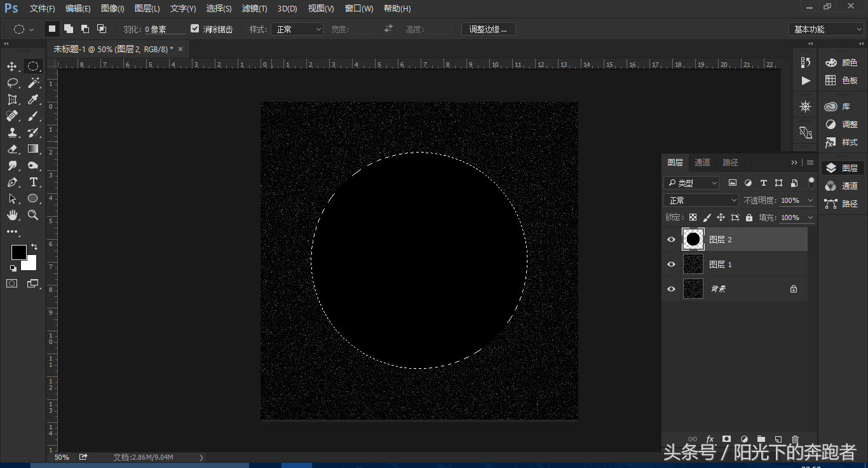Toggle lock transparent pixels

click(693, 217)
